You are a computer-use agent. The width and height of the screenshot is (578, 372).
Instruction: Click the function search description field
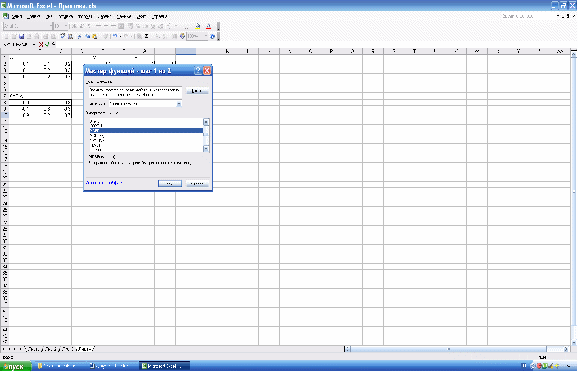(135, 92)
